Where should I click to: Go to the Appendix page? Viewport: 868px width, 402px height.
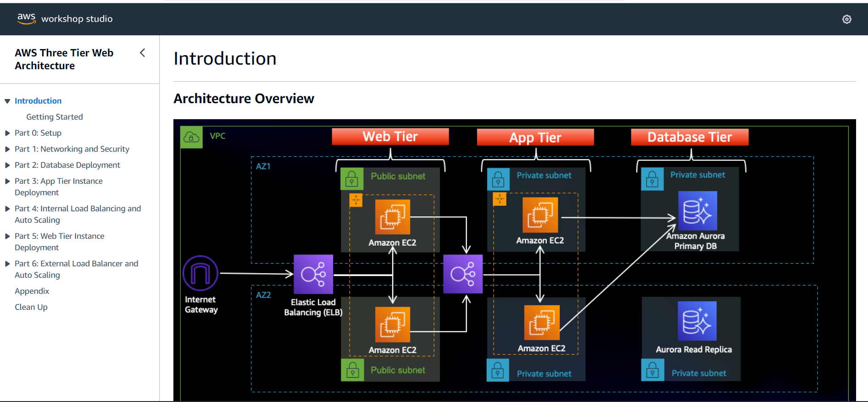[32, 291]
